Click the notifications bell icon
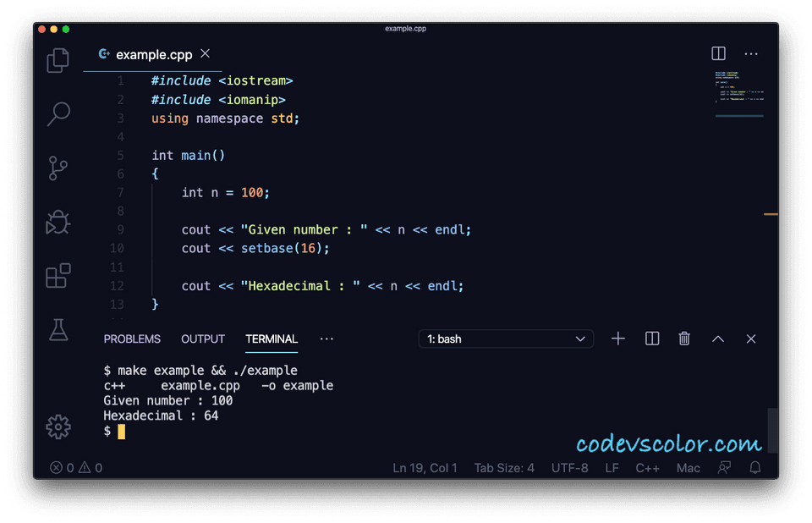The image size is (812, 523). pyautogui.click(x=754, y=467)
